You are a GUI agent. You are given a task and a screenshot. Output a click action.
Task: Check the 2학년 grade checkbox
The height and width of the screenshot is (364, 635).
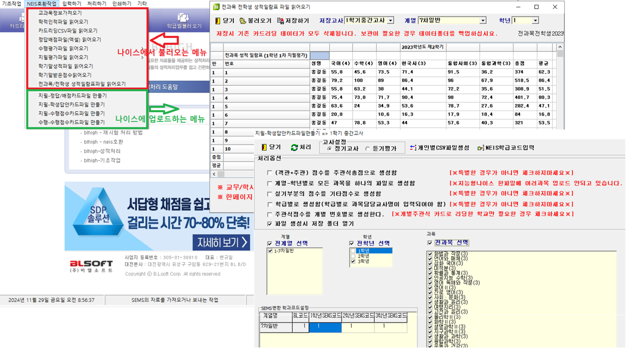pyautogui.click(x=353, y=256)
